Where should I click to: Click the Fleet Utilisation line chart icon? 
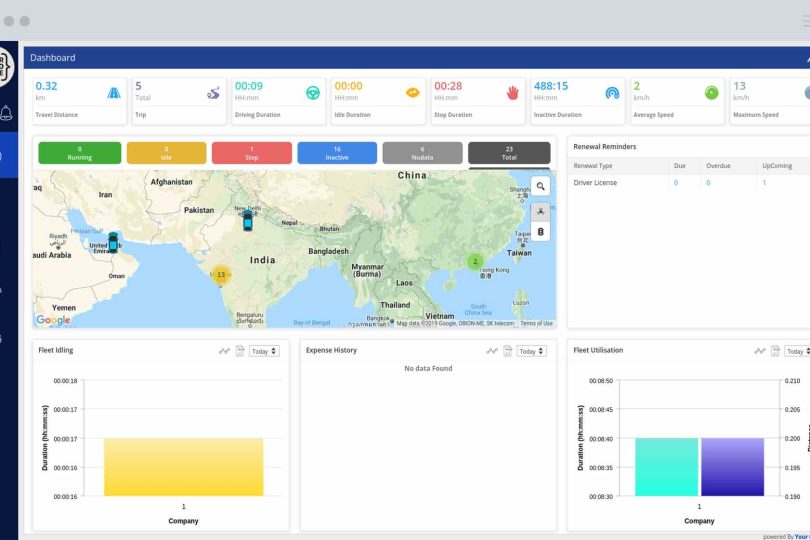pyautogui.click(x=760, y=351)
